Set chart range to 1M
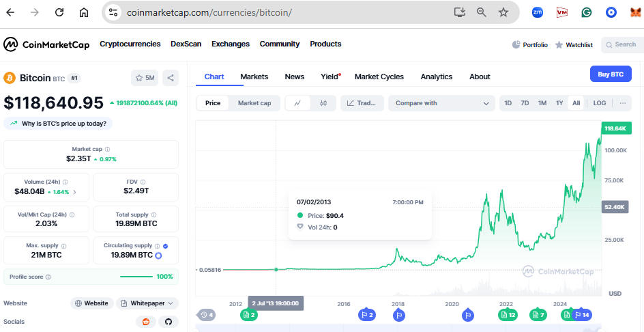The image size is (644, 332). click(x=542, y=103)
